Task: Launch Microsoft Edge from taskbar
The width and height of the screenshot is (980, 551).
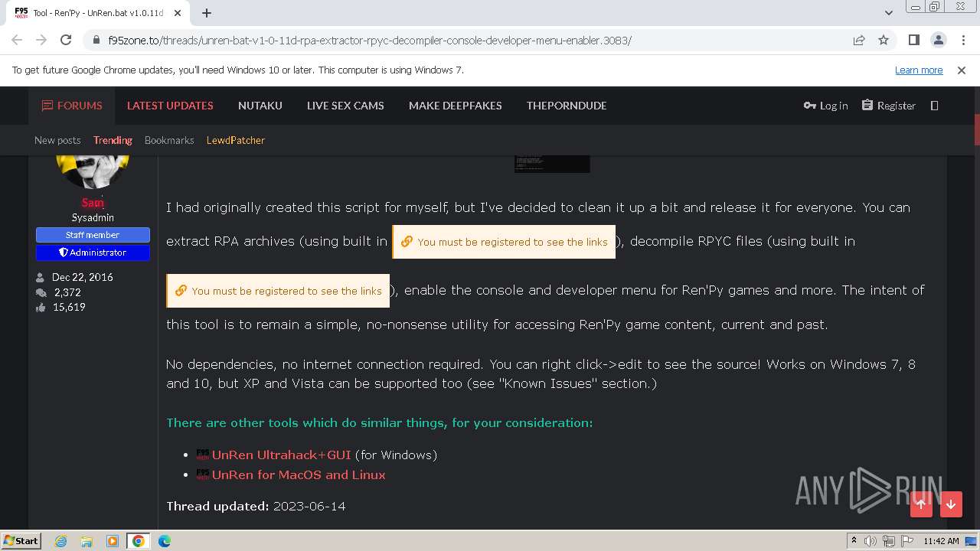Action: [x=165, y=541]
